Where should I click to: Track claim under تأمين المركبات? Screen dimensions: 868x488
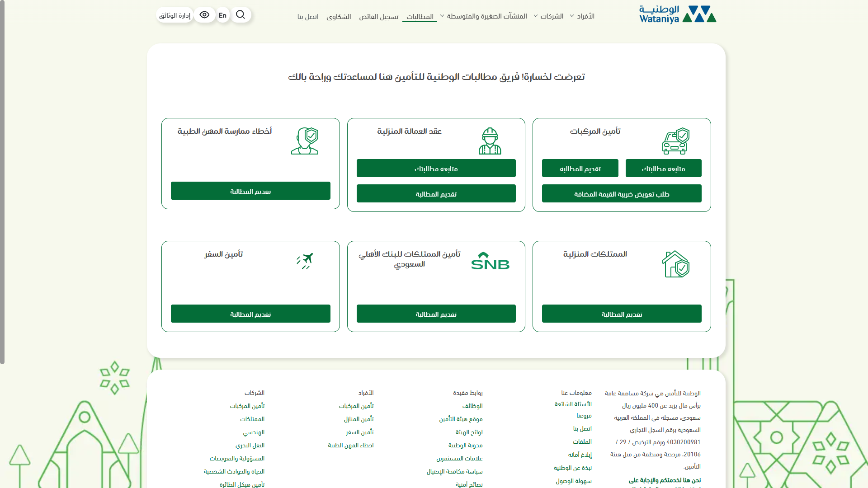click(x=664, y=168)
